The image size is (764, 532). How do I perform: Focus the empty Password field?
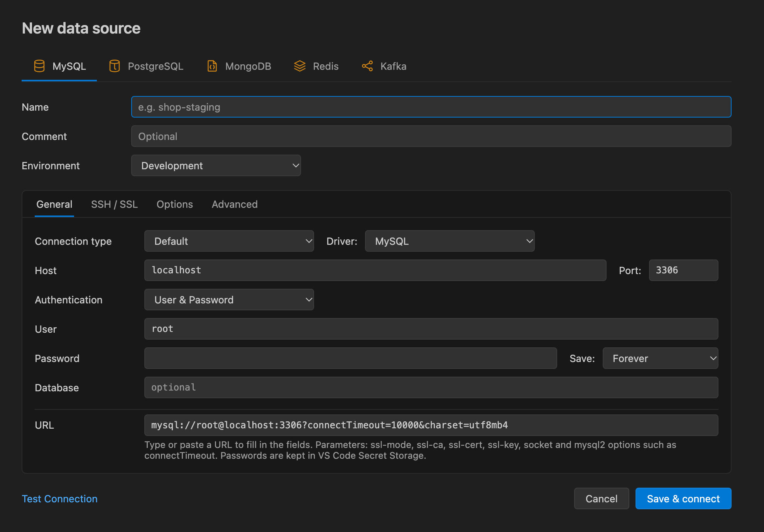tap(351, 359)
